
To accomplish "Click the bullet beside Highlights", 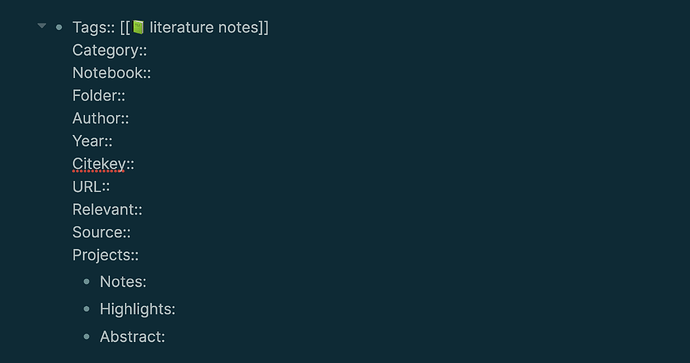I will (87, 309).
